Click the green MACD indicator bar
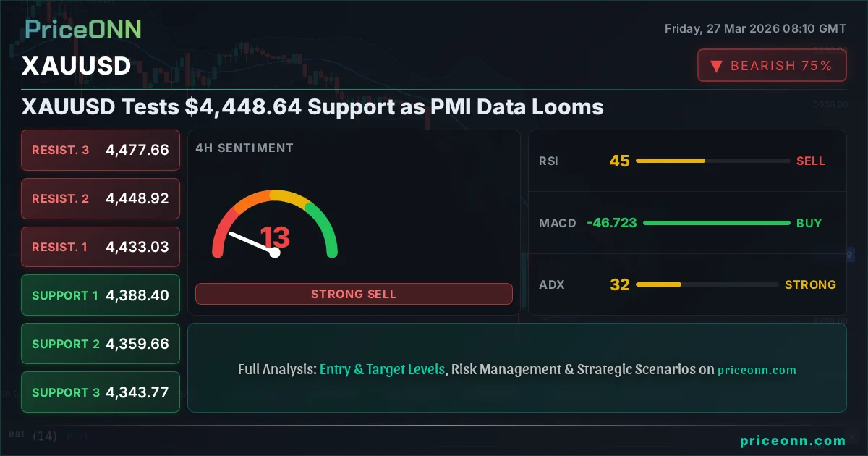This screenshot has height=456, width=868. [716, 223]
